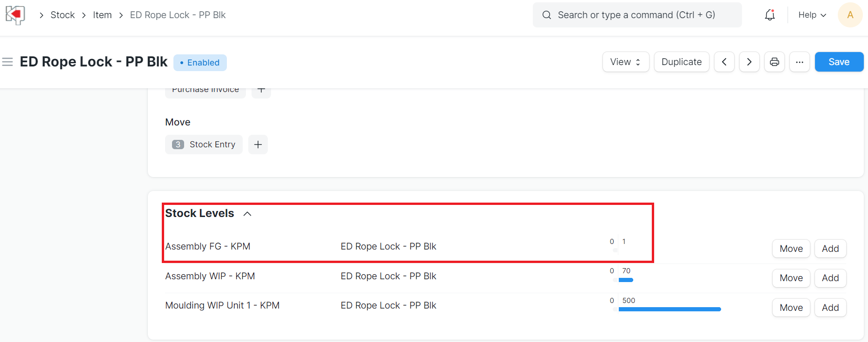Go to next document arrow
The width and height of the screenshot is (868, 342).
click(749, 62)
